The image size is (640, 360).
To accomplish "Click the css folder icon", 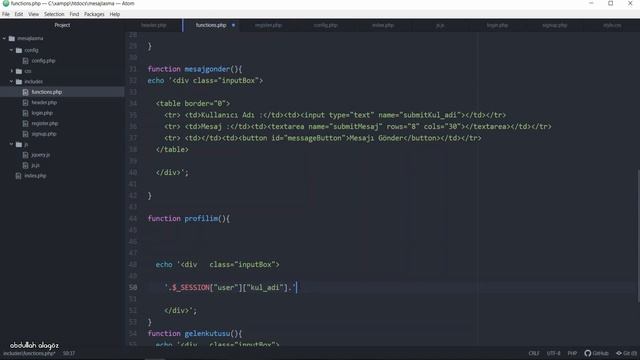I will pyautogui.click(x=19, y=71).
